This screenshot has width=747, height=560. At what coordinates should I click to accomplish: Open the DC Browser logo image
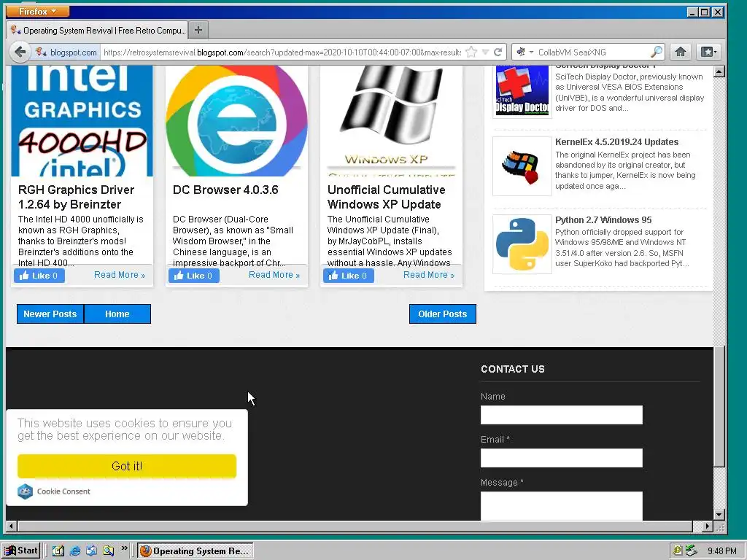237,120
